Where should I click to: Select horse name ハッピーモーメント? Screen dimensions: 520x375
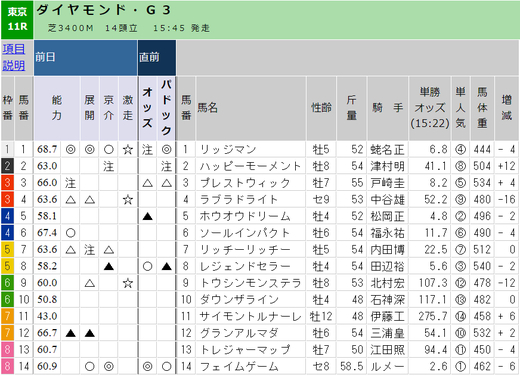pyautogui.click(x=250, y=166)
